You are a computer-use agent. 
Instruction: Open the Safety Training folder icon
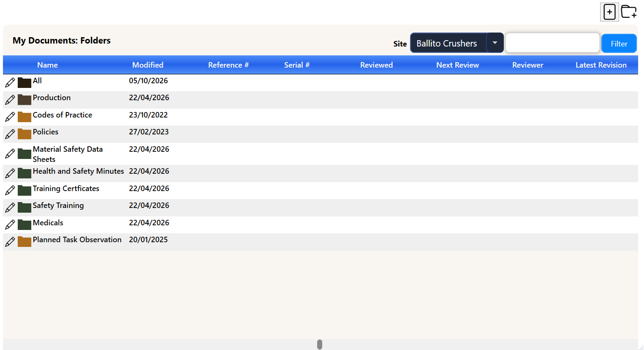tap(24, 208)
